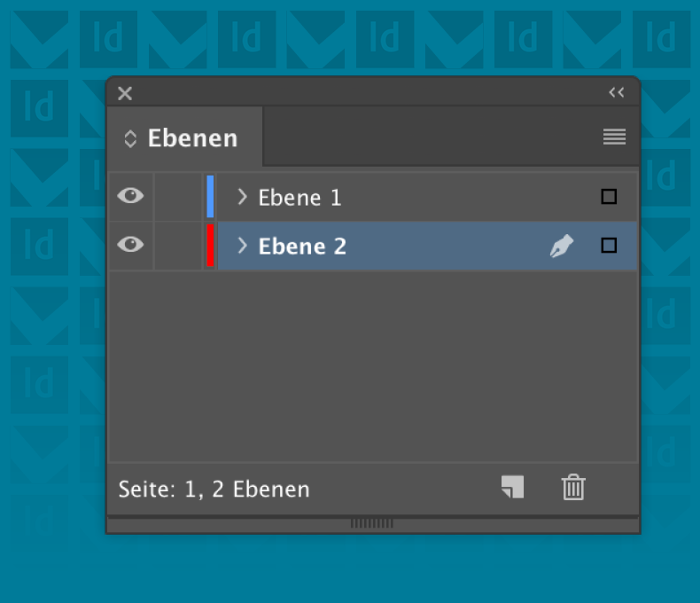The width and height of the screenshot is (700, 603).
Task: Click the selection square of Ebene 2
Action: (609, 246)
